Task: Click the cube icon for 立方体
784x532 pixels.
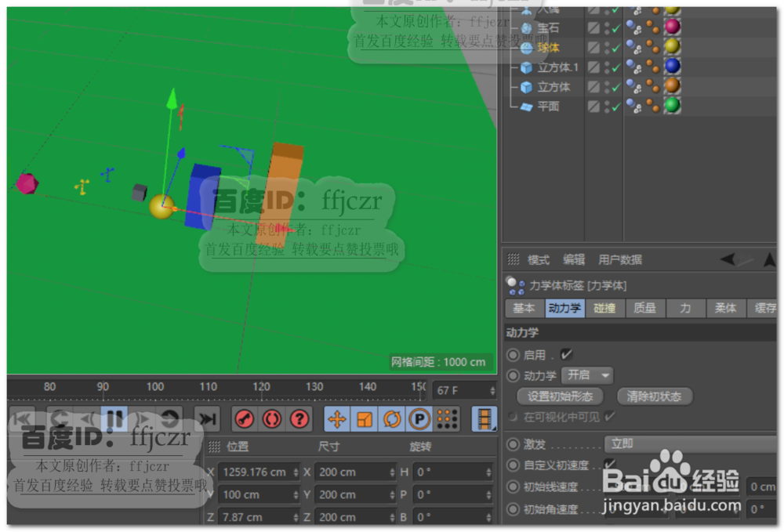Action: 526,88
